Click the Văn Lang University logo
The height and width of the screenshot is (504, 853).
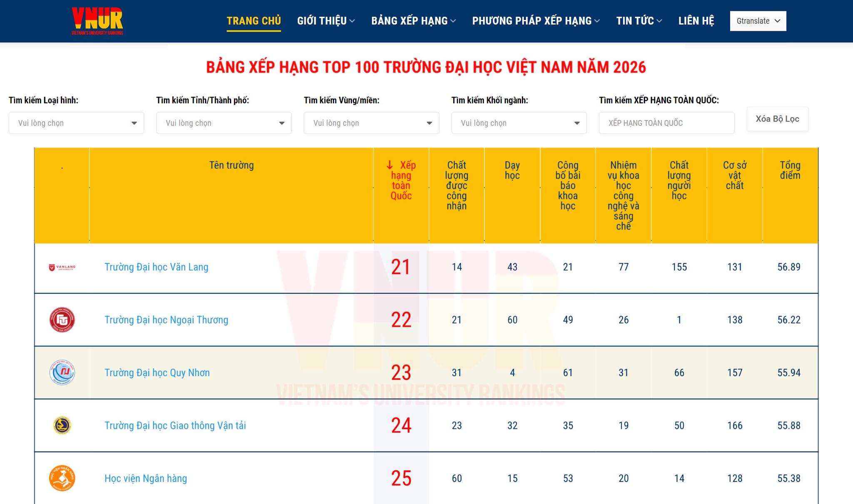pos(62,267)
